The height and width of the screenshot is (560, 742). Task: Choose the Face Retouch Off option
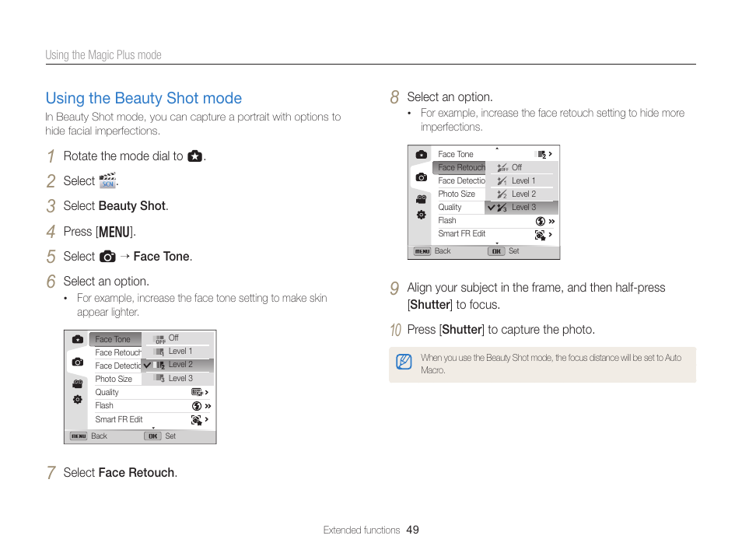(x=521, y=167)
